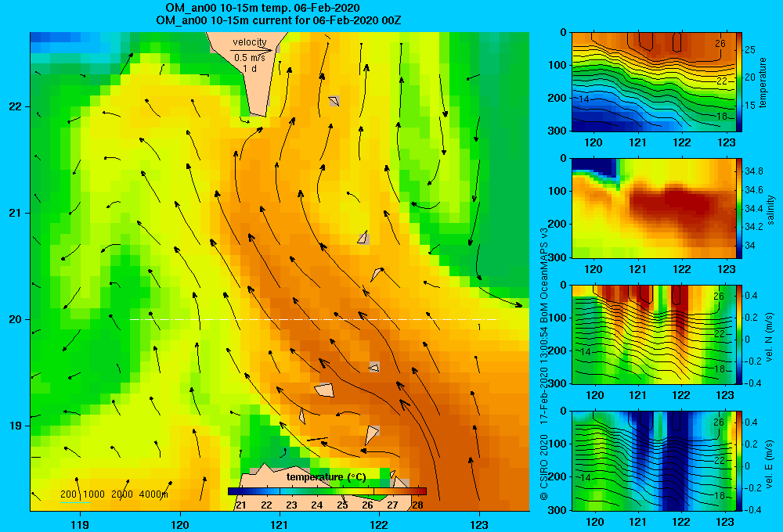Screen dimensions: 783x532
Task: Click longitude label 123 below main map
Action: [479, 524]
